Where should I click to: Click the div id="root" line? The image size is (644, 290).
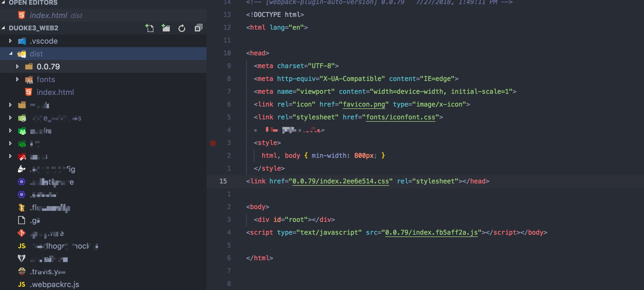294,220
